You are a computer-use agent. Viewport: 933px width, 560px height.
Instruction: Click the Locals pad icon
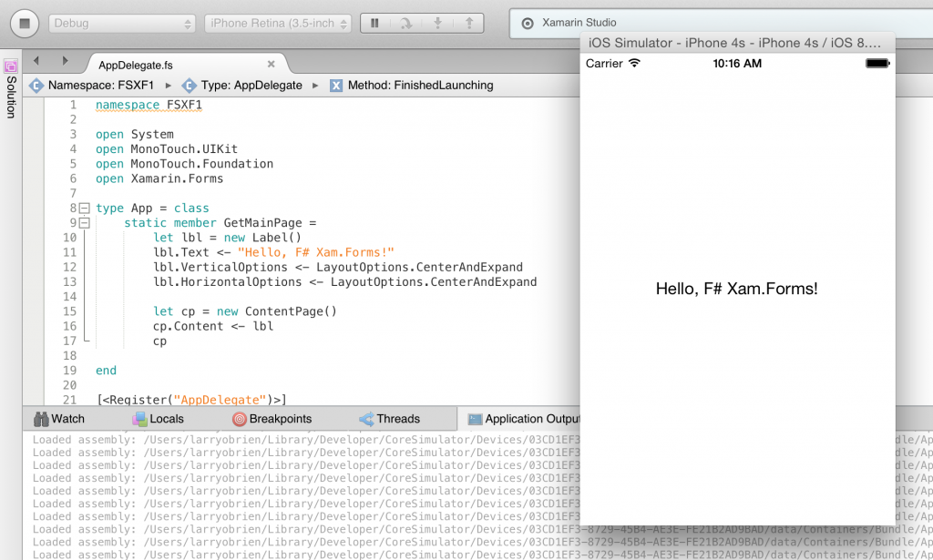(x=139, y=419)
